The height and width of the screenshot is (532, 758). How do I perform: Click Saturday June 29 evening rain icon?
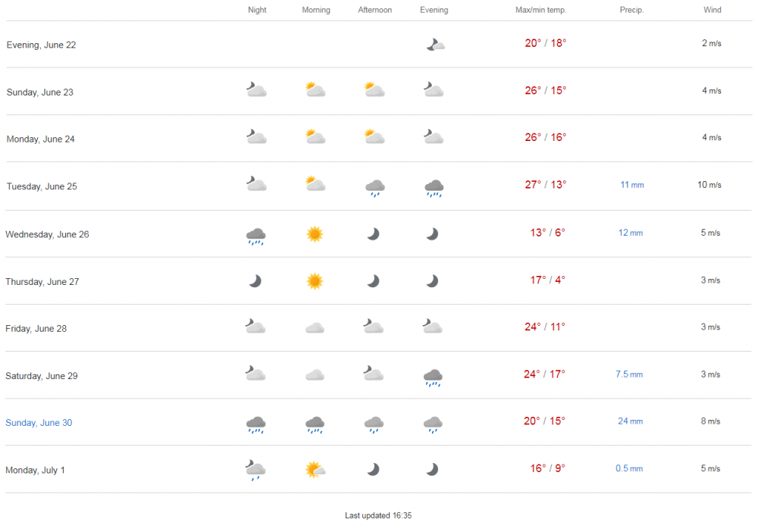point(434,377)
